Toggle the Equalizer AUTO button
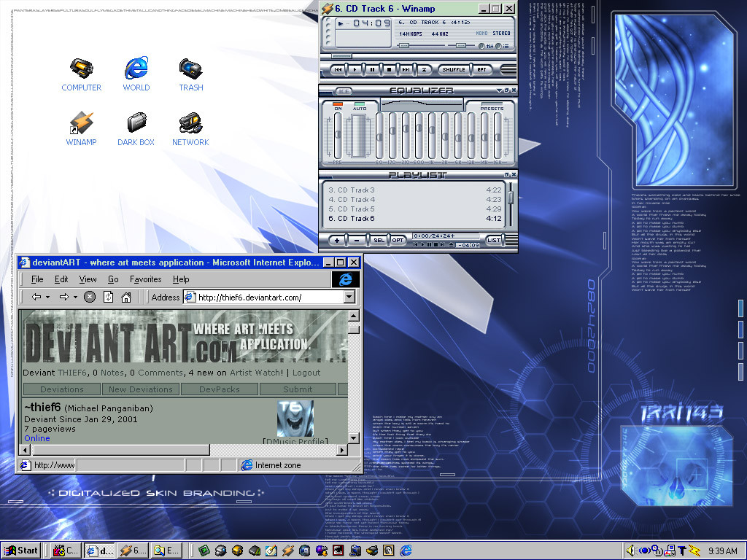747x560 pixels. [x=360, y=106]
